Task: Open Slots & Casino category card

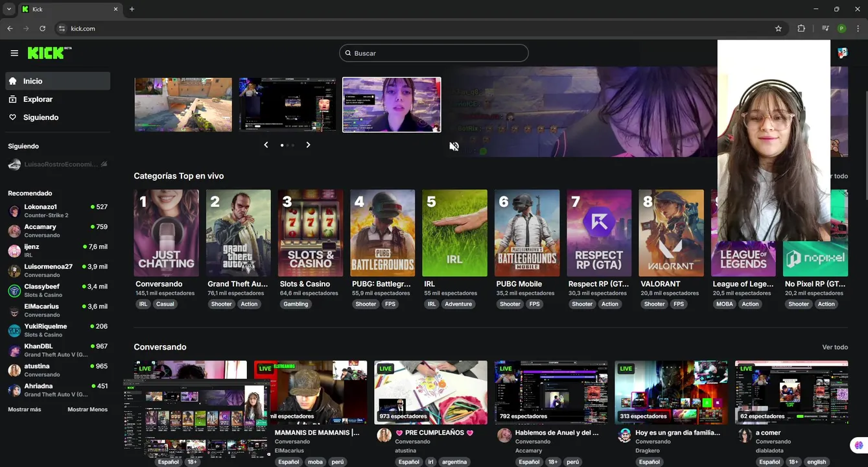Action: 311,233
